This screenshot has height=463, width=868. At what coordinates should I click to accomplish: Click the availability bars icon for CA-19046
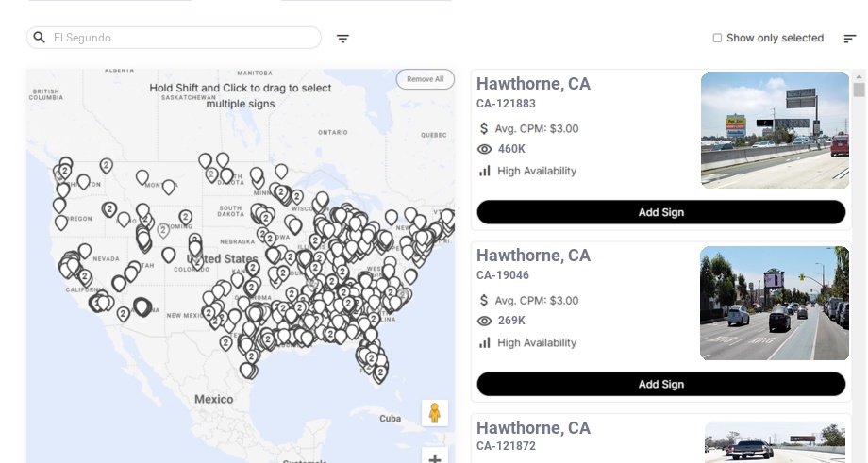[x=485, y=342]
